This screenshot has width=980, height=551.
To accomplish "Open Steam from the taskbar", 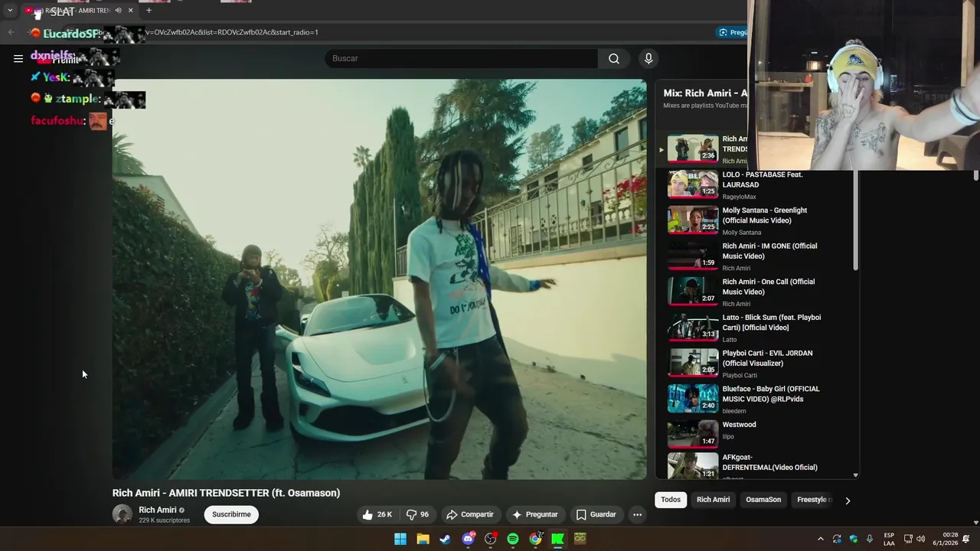I will (445, 539).
